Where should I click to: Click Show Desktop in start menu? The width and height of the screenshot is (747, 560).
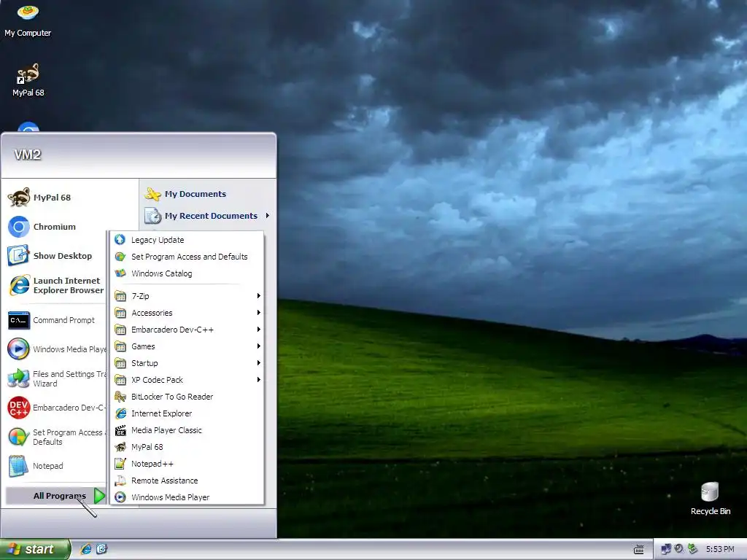coord(55,256)
